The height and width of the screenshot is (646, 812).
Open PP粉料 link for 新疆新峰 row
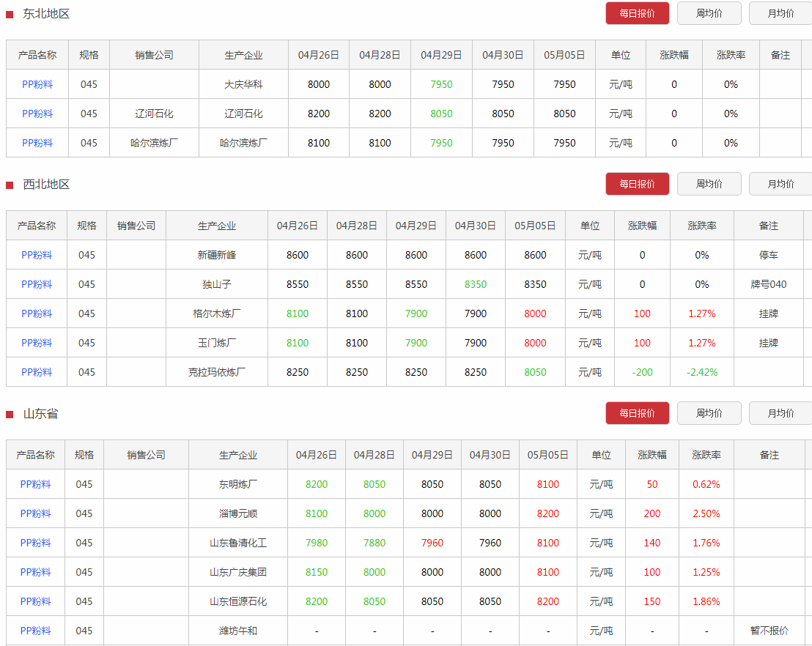36,255
